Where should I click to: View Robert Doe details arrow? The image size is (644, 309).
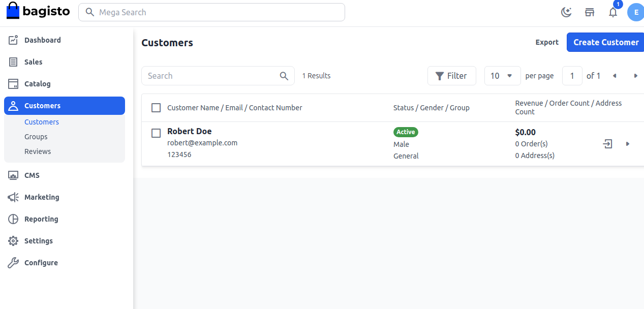(x=628, y=144)
